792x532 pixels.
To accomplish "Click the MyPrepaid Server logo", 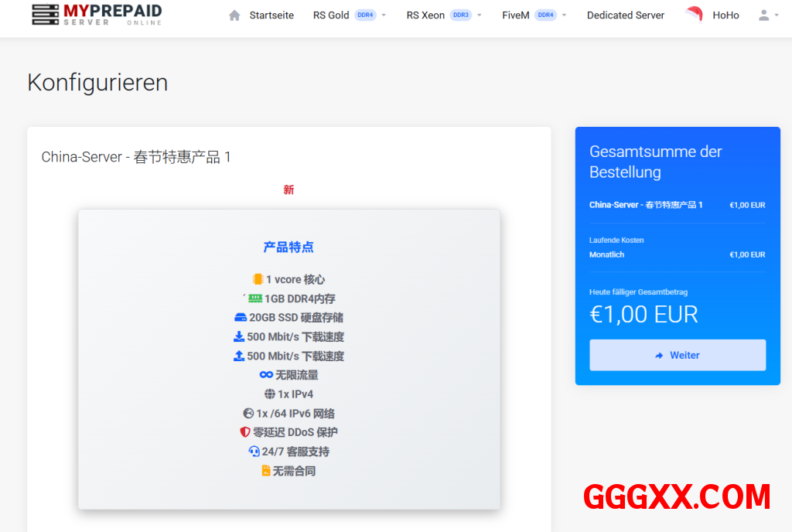I will 97,15.
